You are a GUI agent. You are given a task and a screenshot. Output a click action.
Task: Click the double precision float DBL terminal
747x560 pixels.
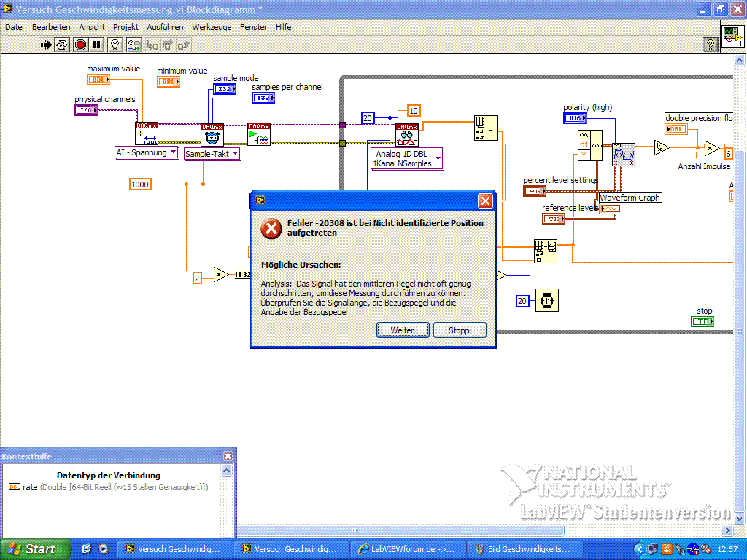(676, 129)
